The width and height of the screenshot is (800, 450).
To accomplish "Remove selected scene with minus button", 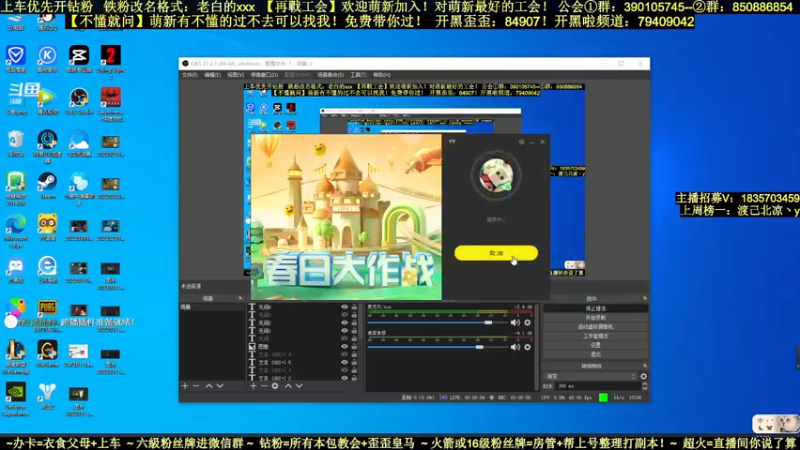I will (x=196, y=386).
